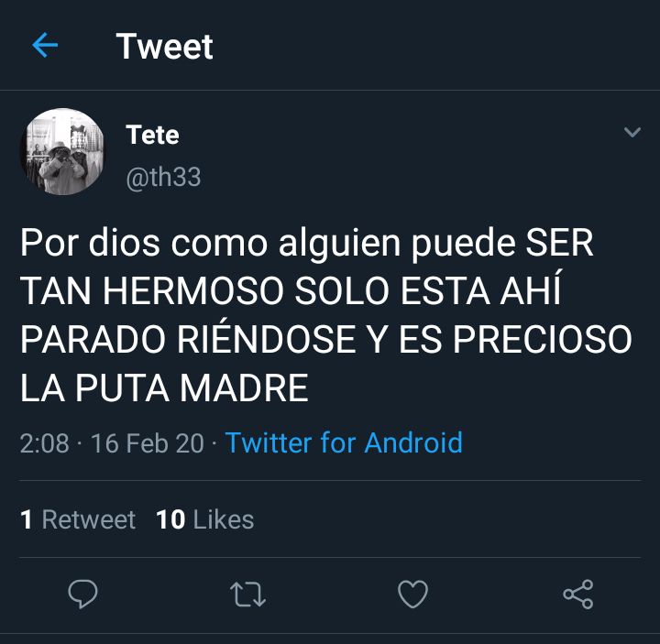
Task: Open profile via the Tete display name
Action: point(152,135)
